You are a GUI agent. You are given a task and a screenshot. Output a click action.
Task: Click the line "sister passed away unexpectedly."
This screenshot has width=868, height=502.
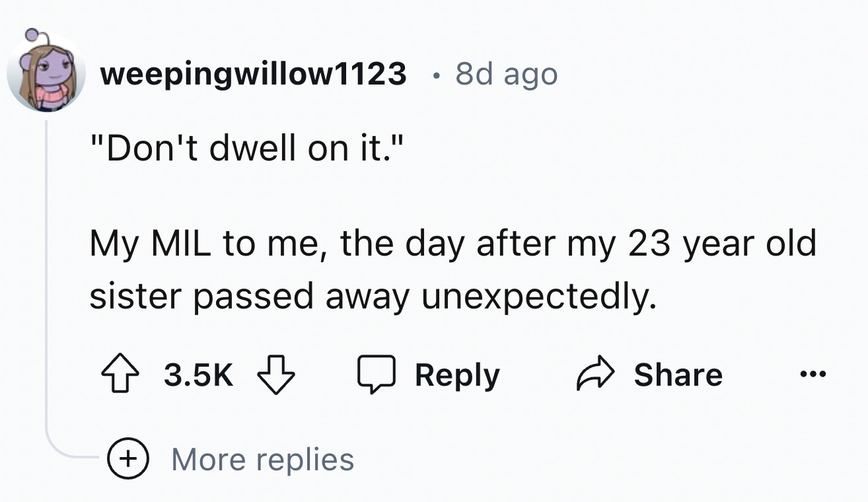[374, 297]
